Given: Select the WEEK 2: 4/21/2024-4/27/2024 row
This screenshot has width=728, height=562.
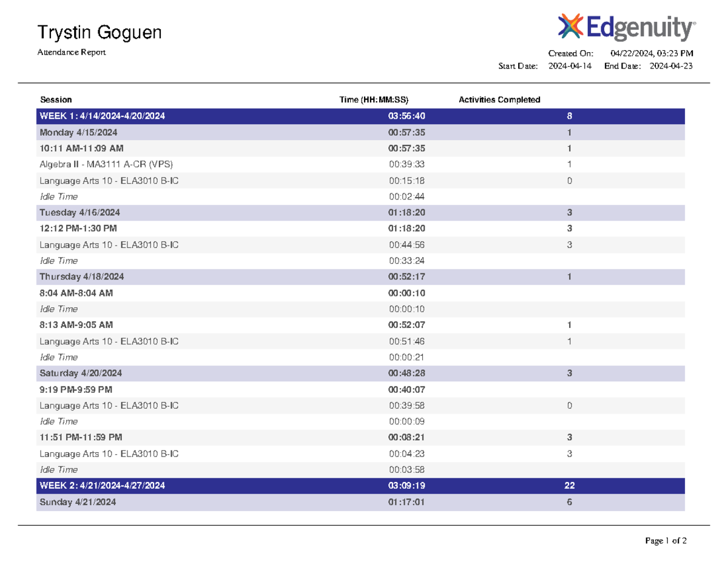Looking at the screenshot, I should tap(360, 486).
